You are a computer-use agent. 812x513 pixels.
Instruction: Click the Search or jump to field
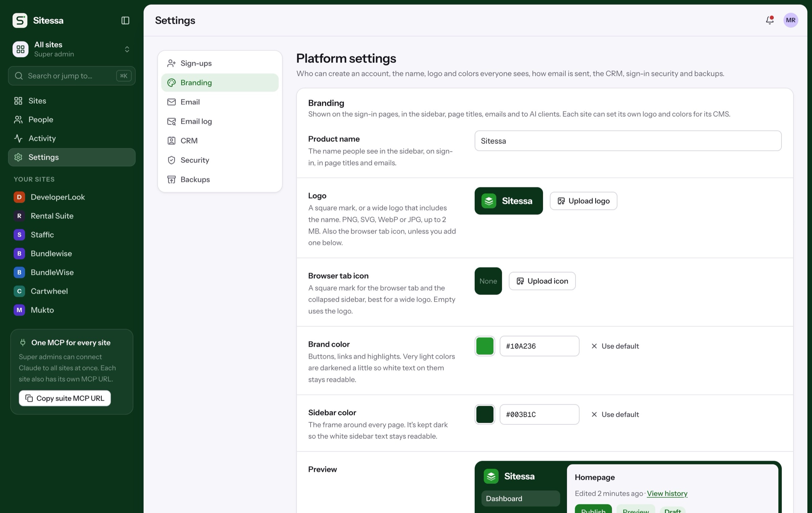(x=72, y=76)
